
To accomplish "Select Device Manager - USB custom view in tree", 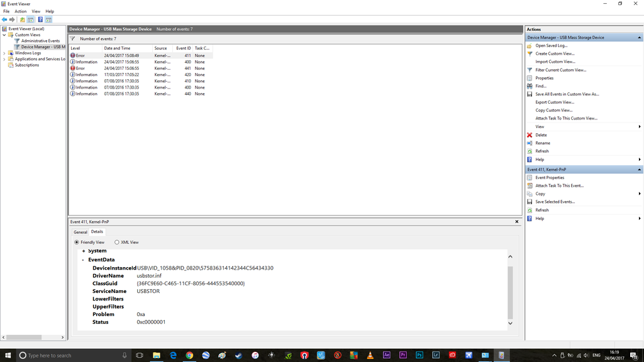I will point(43,47).
